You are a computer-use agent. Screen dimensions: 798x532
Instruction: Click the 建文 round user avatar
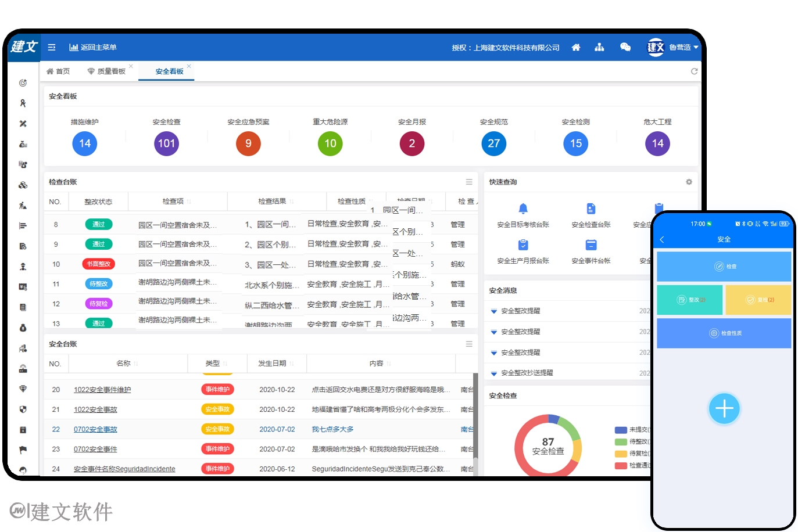tap(656, 47)
